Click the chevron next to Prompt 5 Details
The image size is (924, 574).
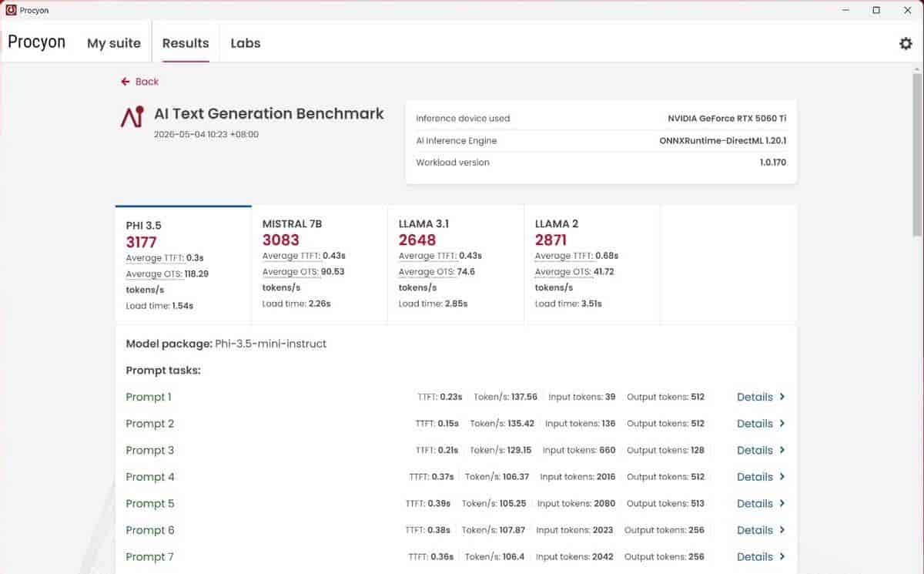(782, 503)
